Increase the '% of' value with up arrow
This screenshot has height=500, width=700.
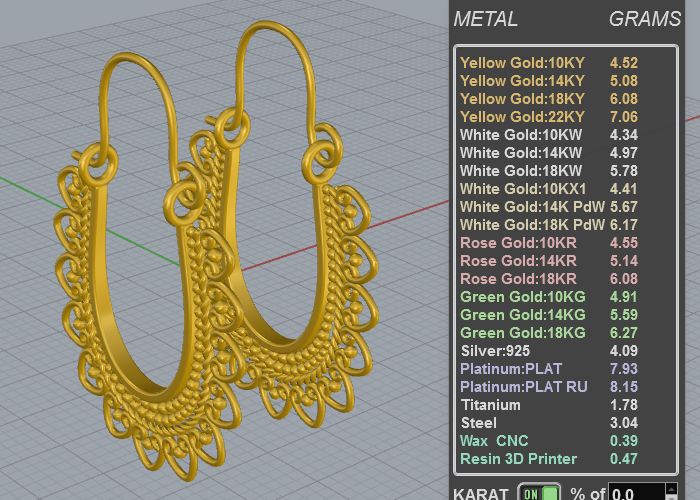coord(671,488)
